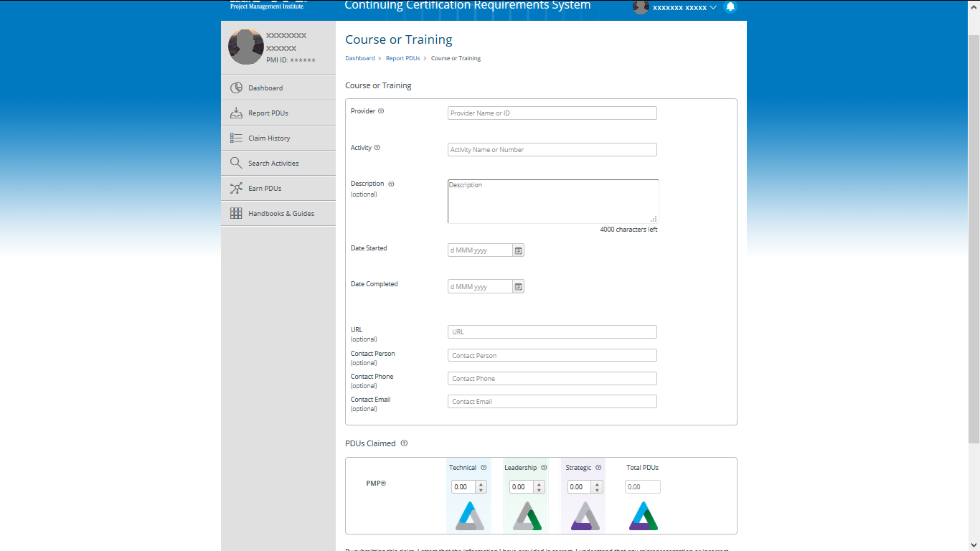The height and width of the screenshot is (551, 980).
Task: Open the Date Completed calendar picker
Action: 519,286
